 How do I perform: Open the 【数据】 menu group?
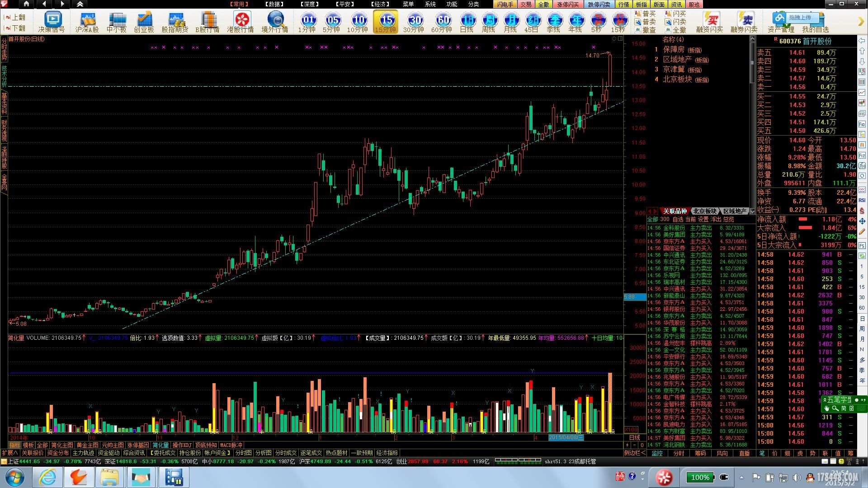tap(274, 4)
